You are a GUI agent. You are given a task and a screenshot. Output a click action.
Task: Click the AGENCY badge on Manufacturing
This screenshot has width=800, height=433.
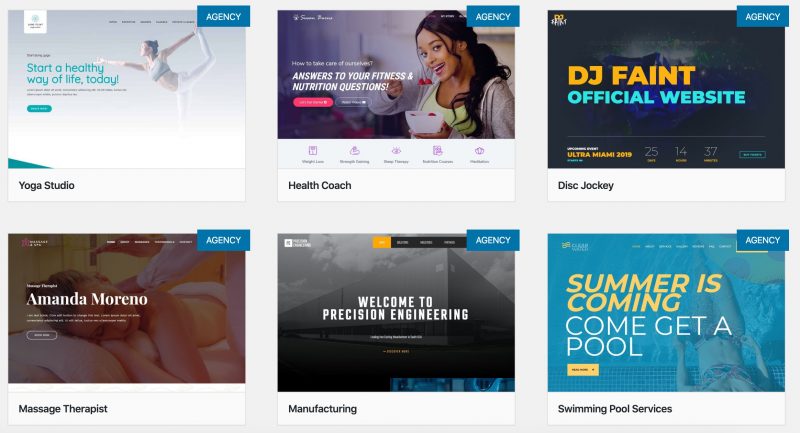493,240
